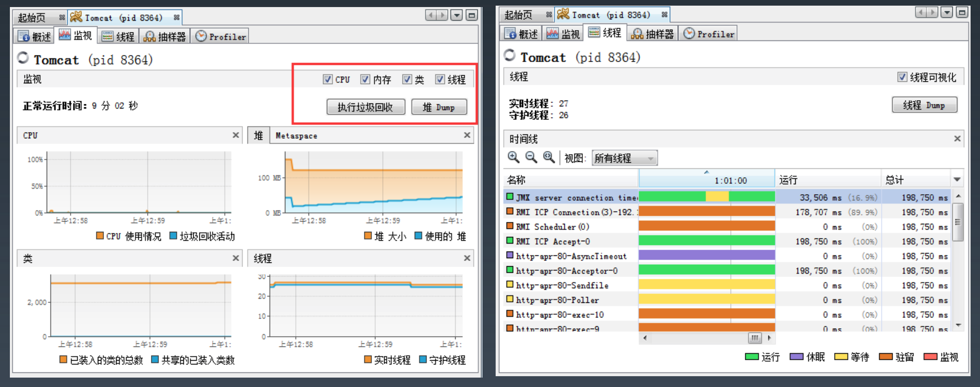Close the CPU chart panel
980x387 pixels.
(236, 135)
